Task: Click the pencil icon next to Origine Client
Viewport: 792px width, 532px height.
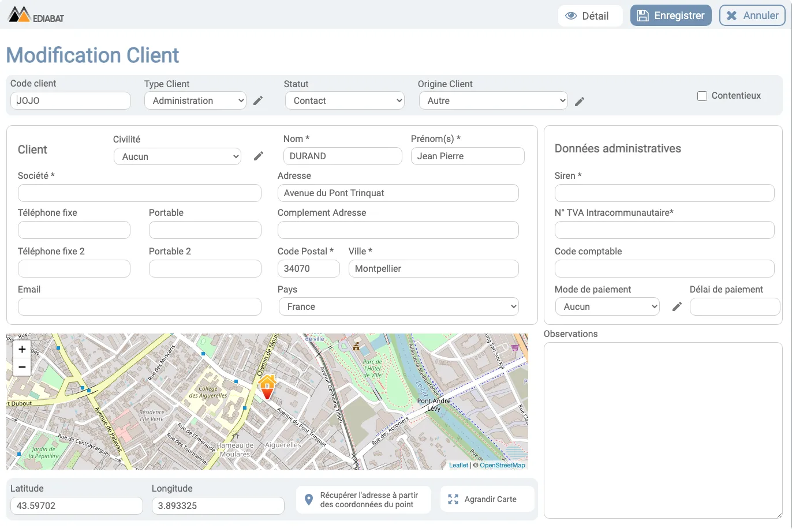Action: 580,101
